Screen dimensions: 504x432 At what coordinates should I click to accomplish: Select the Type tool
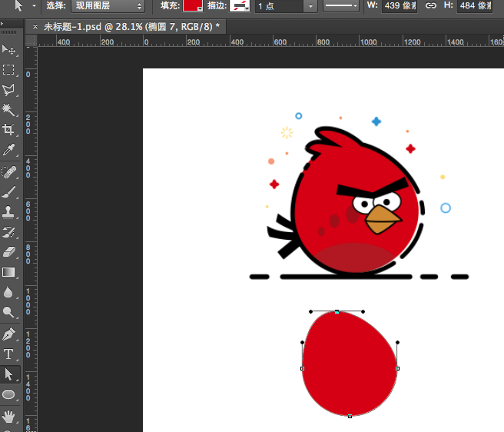click(8, 354)
